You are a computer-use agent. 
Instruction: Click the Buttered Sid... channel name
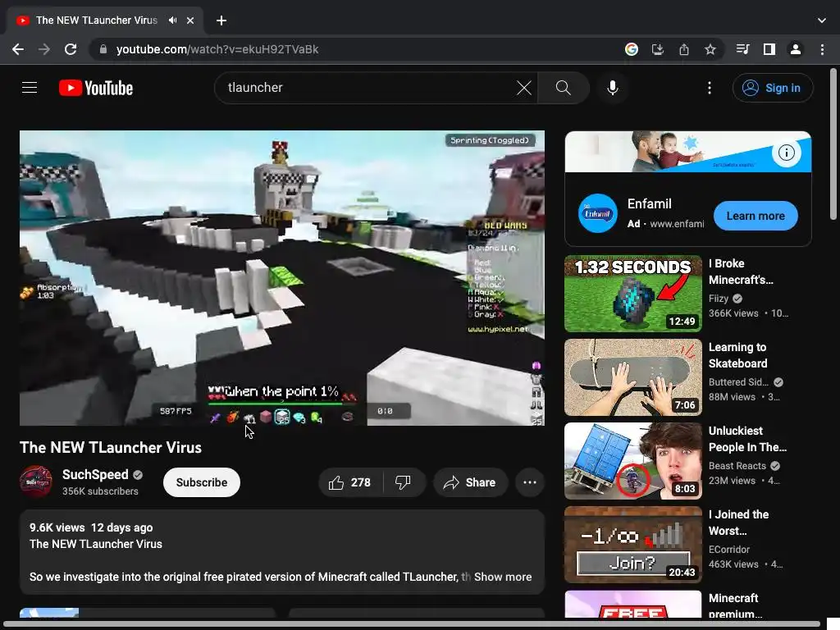(x=738, y=382)
